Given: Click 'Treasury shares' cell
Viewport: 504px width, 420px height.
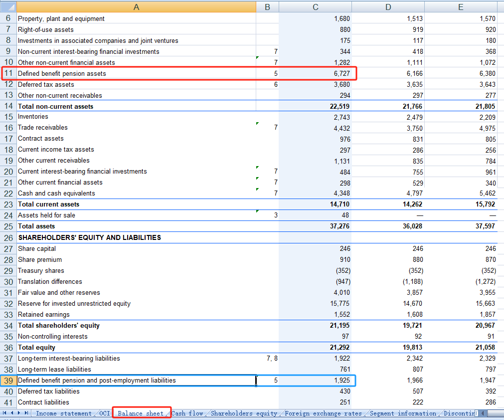Looking at the screenshot, I should tap(136, 270).
